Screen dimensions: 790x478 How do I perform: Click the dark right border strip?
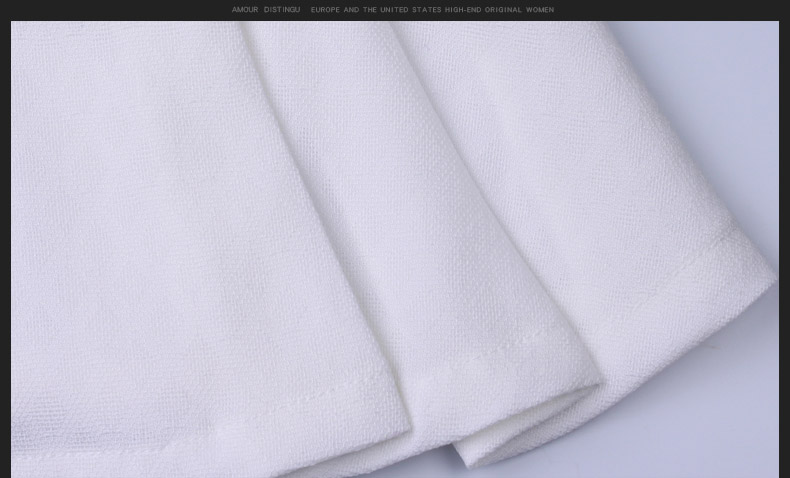pos(784,250)
